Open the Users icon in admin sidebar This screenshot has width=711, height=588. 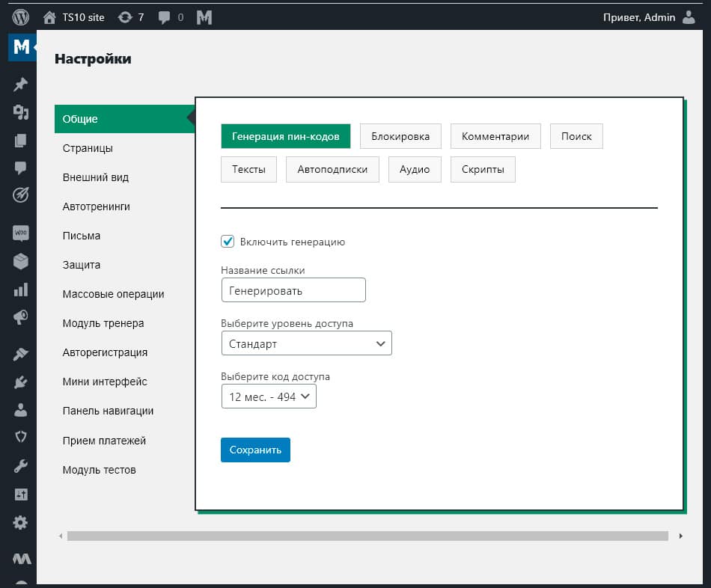click(21, 410)
